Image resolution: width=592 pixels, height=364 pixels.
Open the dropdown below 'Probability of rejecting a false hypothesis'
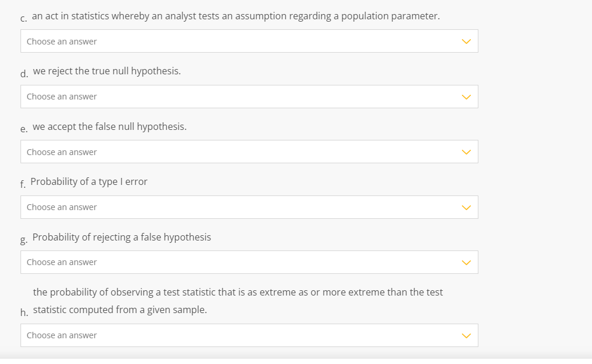click(x=249, y=262)
